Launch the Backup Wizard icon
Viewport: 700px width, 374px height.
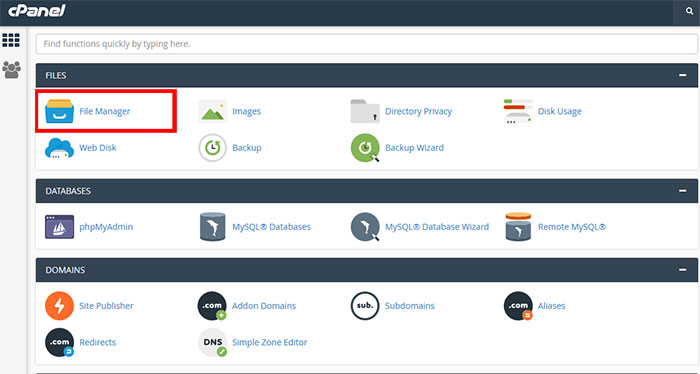[x=365, y=148]
